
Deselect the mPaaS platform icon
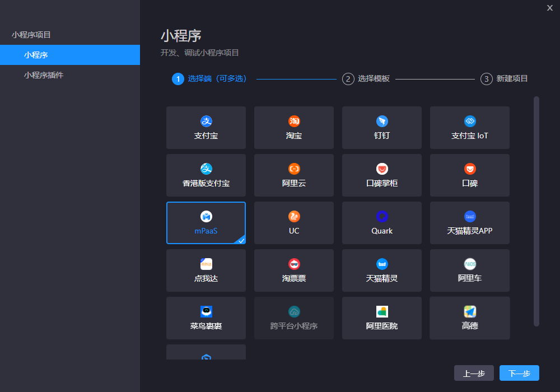pyautogui.click(x=206, y=216)
